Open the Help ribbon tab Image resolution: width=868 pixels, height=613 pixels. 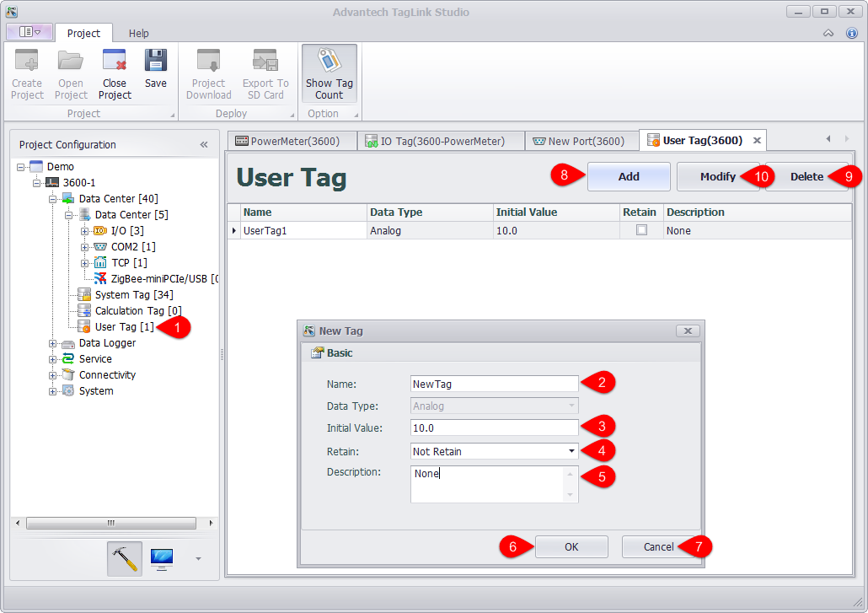(x=138, y=34)
